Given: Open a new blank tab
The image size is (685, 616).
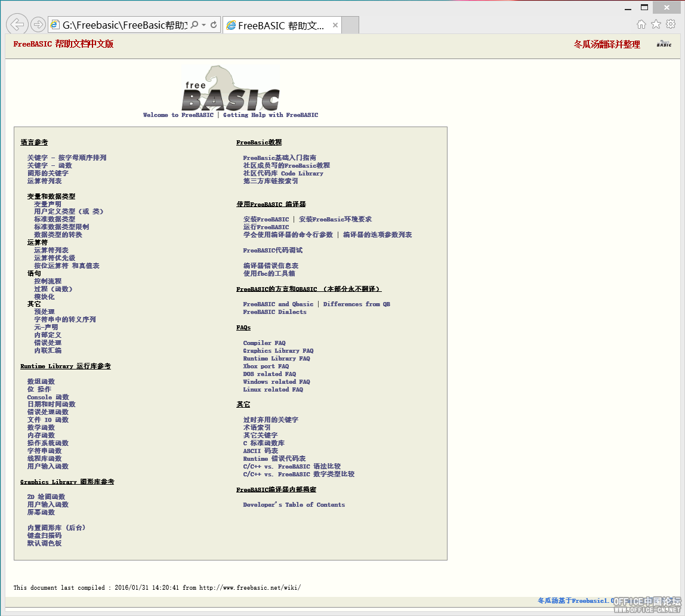Looking at the screenshot, I should [x=350, y=25].
